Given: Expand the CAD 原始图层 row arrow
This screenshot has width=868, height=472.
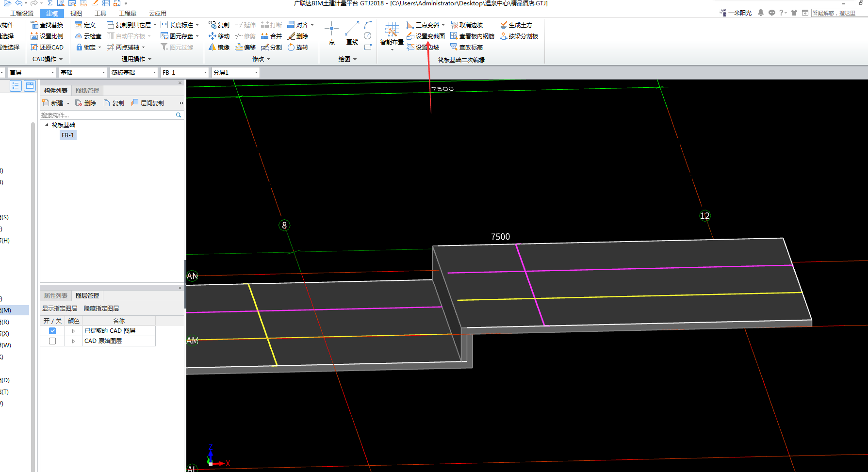Looking at the screenshot, I should click(73, 341).
